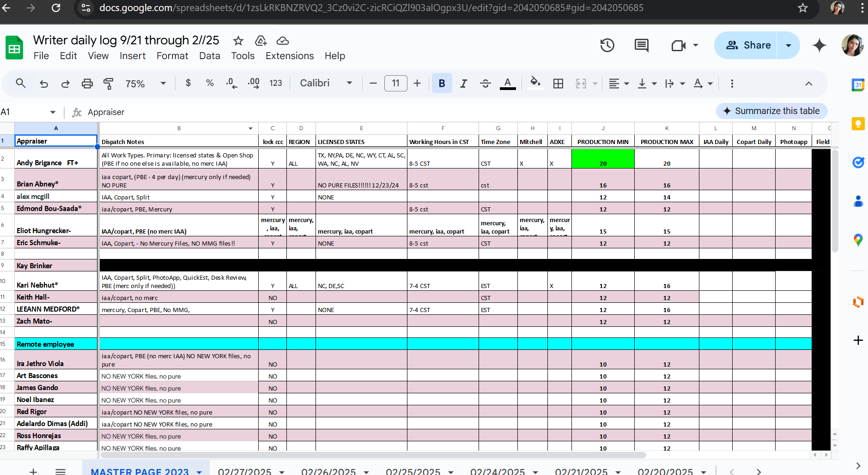The height and width of the screenshot is (475, 868).
Task: Activate the paint format tool
Action: click(109, 84)
